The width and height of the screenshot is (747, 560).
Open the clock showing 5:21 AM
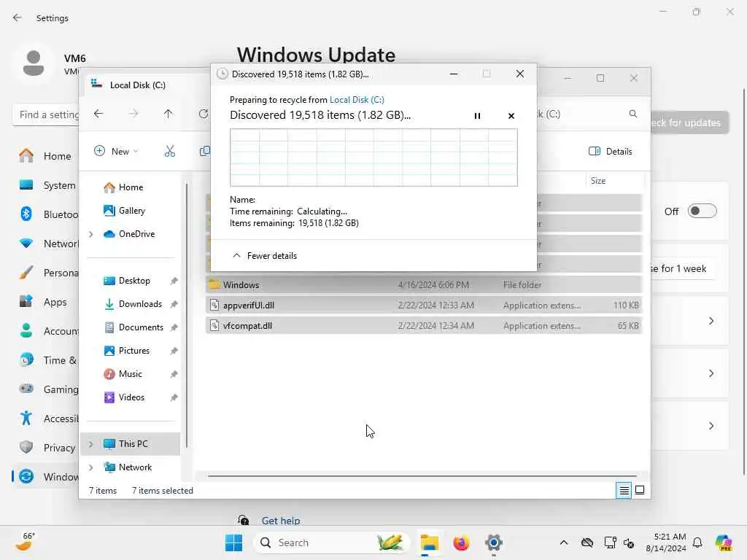tap(665, 542)
